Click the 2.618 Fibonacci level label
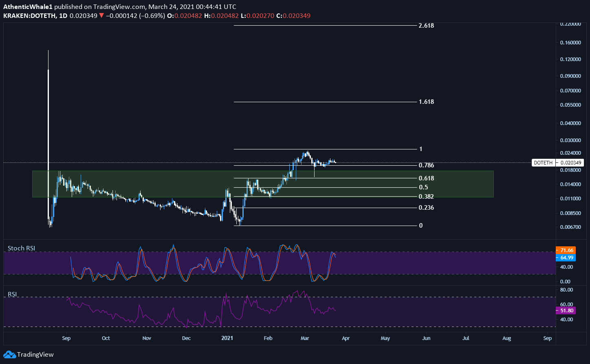590x364 pixels. coord(426,26)
